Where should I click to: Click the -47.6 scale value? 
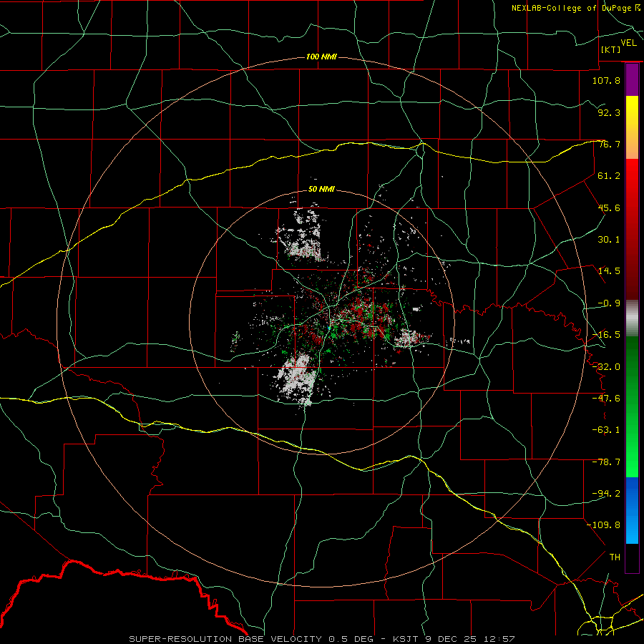point(606,399)
